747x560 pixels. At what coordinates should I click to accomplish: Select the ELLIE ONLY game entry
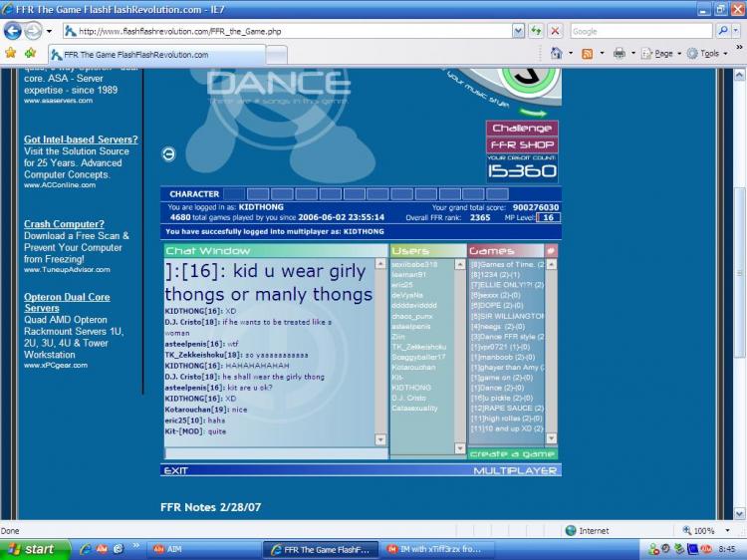click(x=507, y=285)
